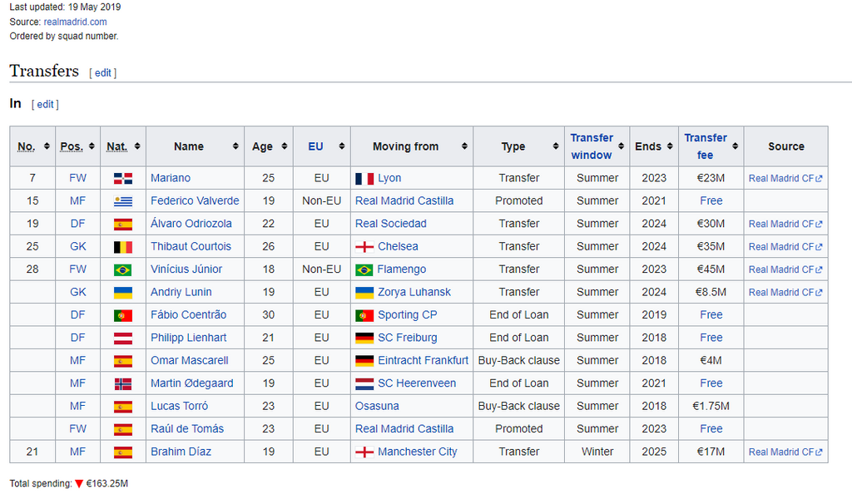Click Portugal flag beside Fábio Coentrão name
This screenshot has width=852, height=504.
pos(123,315)
